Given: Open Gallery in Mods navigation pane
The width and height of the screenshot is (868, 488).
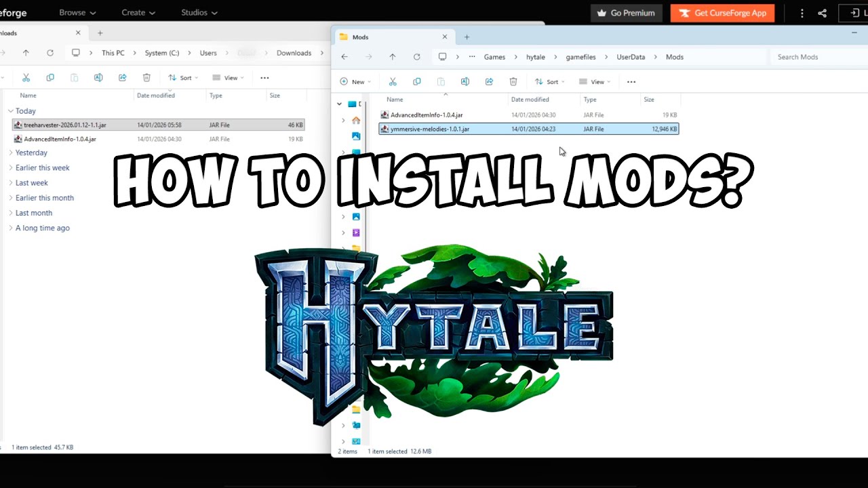Looking at the screenshot, I should (356, 136).
